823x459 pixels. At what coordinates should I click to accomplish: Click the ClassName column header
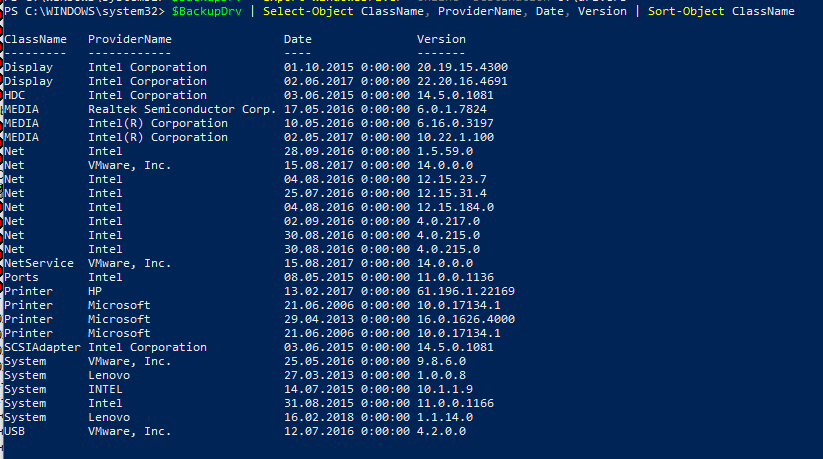[x=35, y=39]
